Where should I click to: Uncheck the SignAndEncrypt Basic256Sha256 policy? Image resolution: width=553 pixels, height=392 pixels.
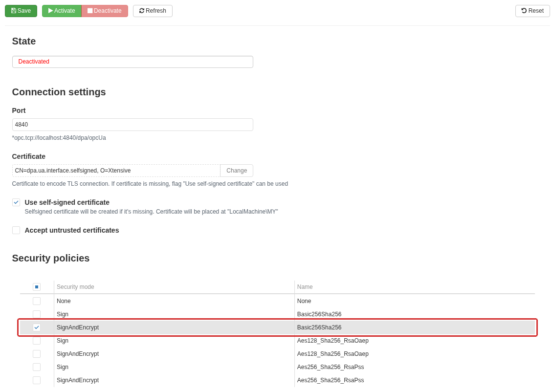(37, 327)
